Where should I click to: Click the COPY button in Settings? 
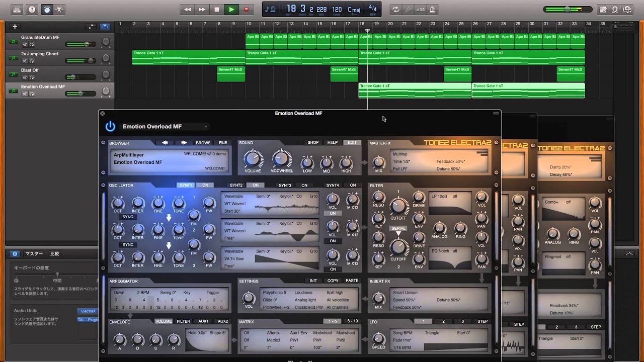click(333, 281)
